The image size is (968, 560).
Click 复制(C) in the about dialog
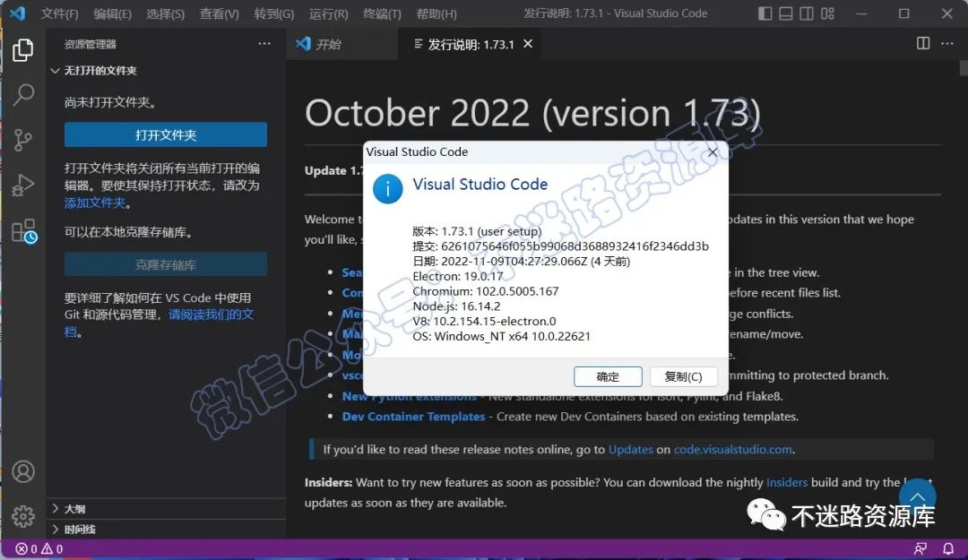[683, 376]
